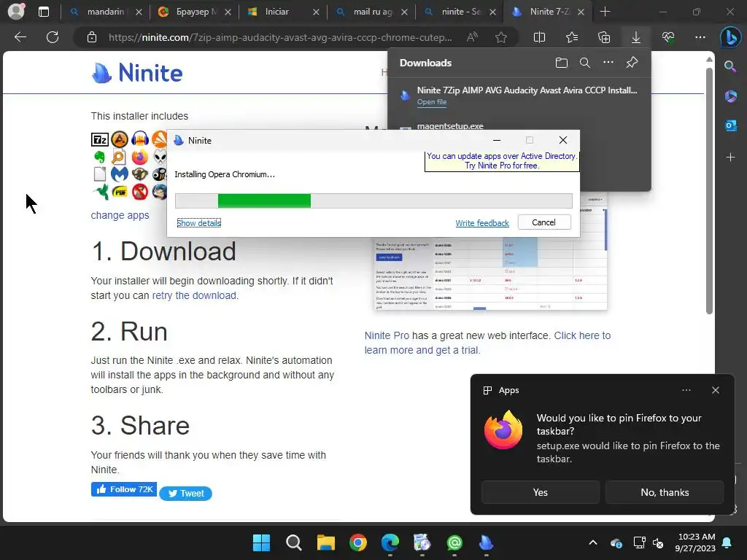Click Open file for Ninite download
This screenshot has height=560, width=747.
pos(432,102)
